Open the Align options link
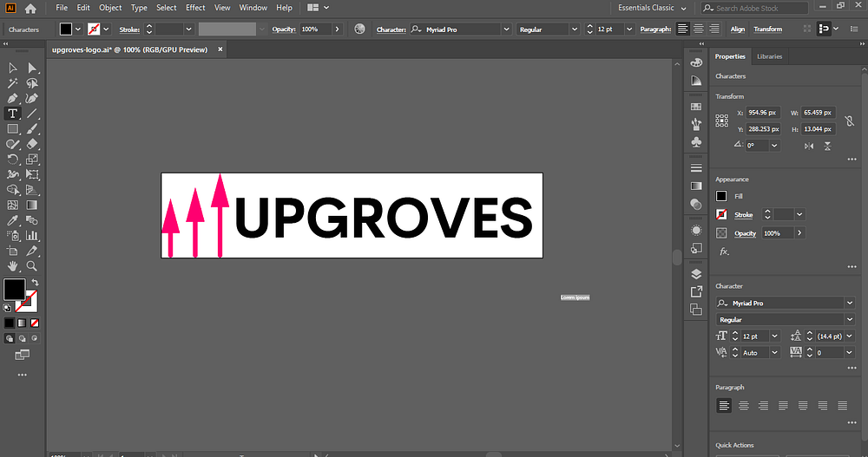This screenshot has height=457, width=868. click(737, 29)
